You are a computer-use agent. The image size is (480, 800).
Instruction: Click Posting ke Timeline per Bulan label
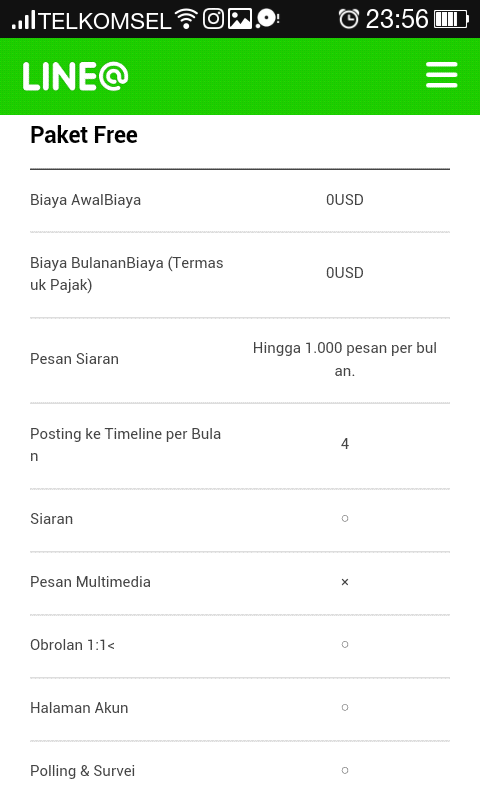pos(125,444)
